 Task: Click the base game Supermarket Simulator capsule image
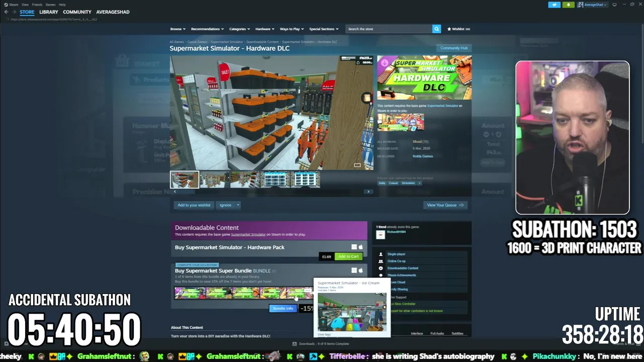point(400,122)
